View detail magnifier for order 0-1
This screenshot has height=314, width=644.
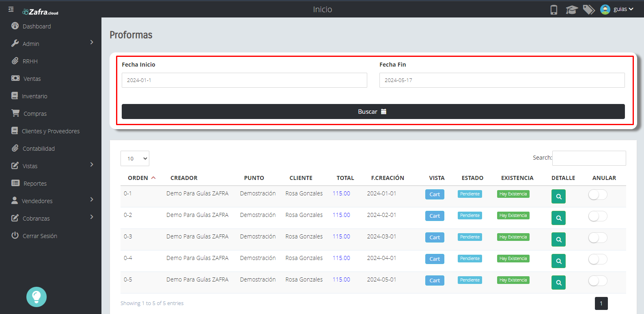click(x=558, y=197)
